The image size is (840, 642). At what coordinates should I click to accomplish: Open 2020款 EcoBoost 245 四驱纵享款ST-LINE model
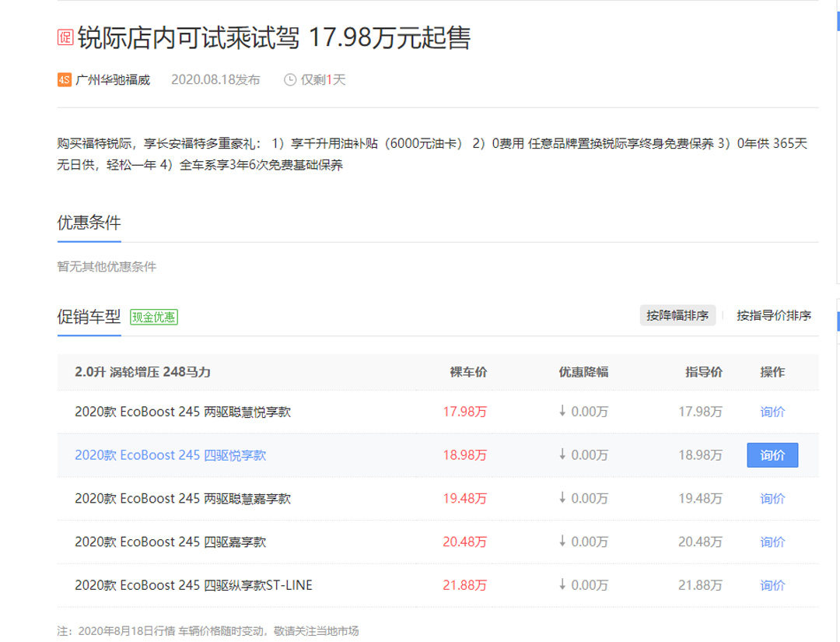[x=194, y=585]
